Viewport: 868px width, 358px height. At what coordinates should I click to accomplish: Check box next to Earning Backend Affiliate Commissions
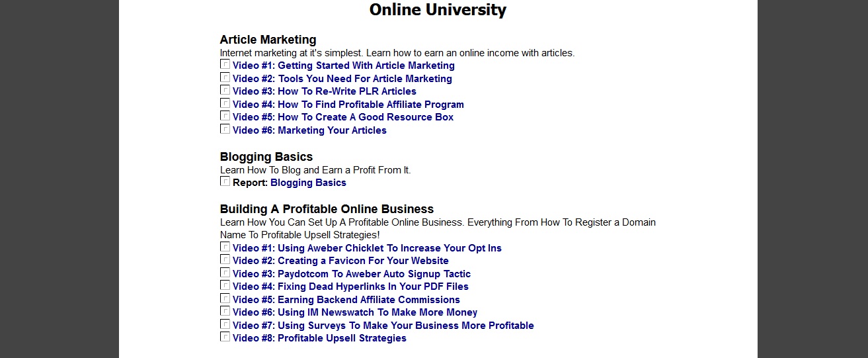(225, 298)
